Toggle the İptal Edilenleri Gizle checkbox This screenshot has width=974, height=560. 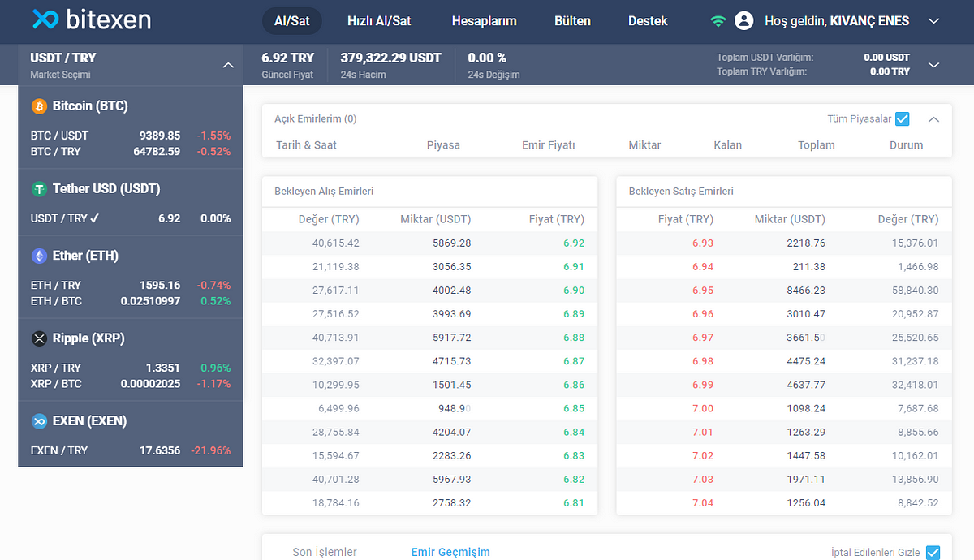coord(933,552)
